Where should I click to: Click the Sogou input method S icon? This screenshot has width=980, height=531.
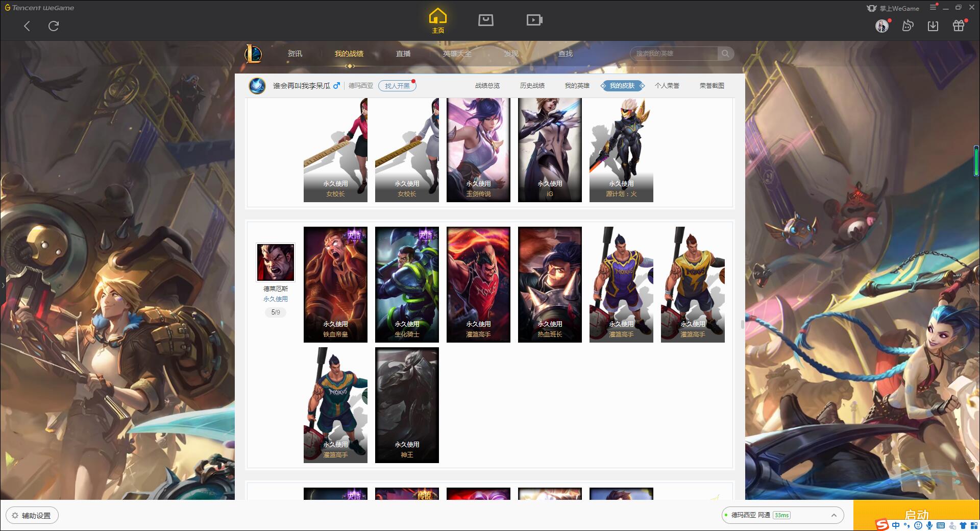pyautogui.click(x=882, y=525)
